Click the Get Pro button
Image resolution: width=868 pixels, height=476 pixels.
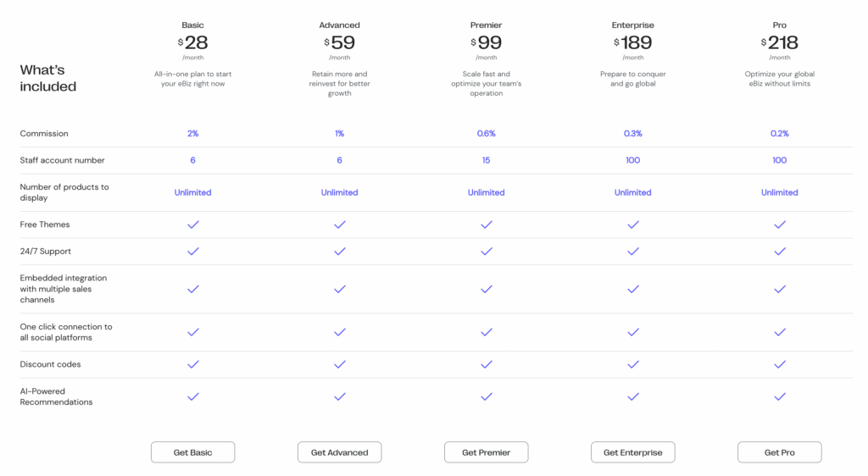pyautogui.click(x=780, y=452)
